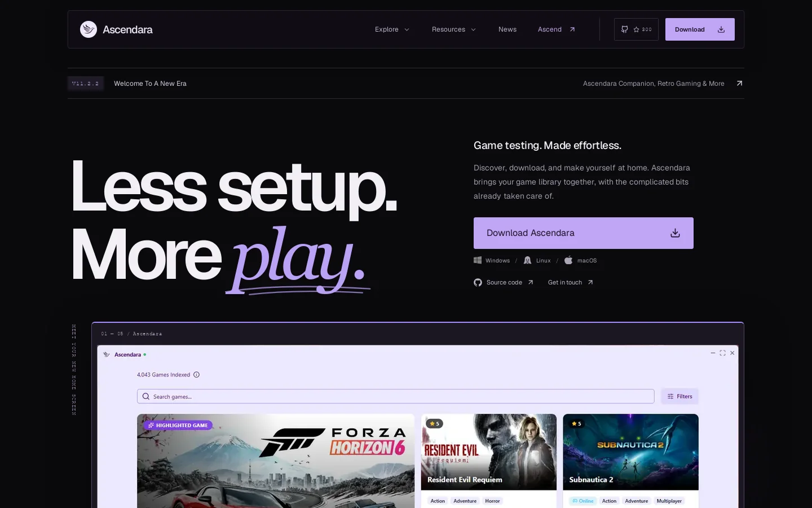Open the Forza Horizon 6 highlighted game banner
Image resolution: width=812 pixels, height=508 pixels.
click(x=276, y=461)
